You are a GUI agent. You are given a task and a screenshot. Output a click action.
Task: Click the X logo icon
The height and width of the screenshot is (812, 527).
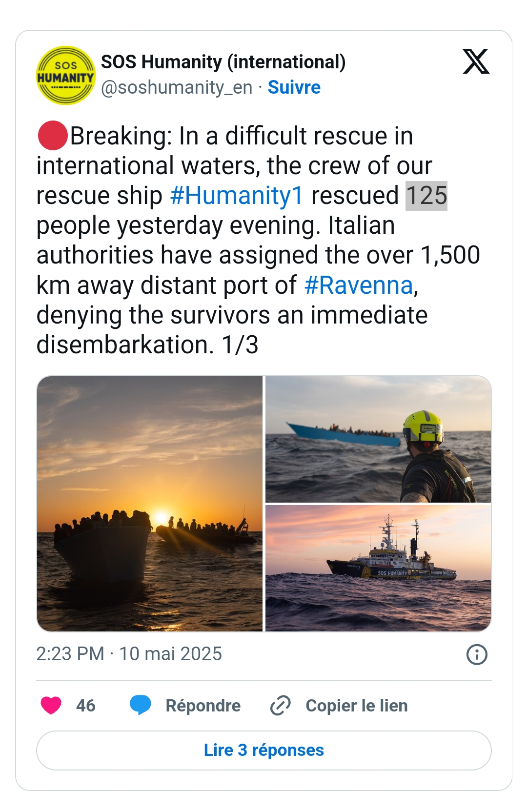pos(476,61)
